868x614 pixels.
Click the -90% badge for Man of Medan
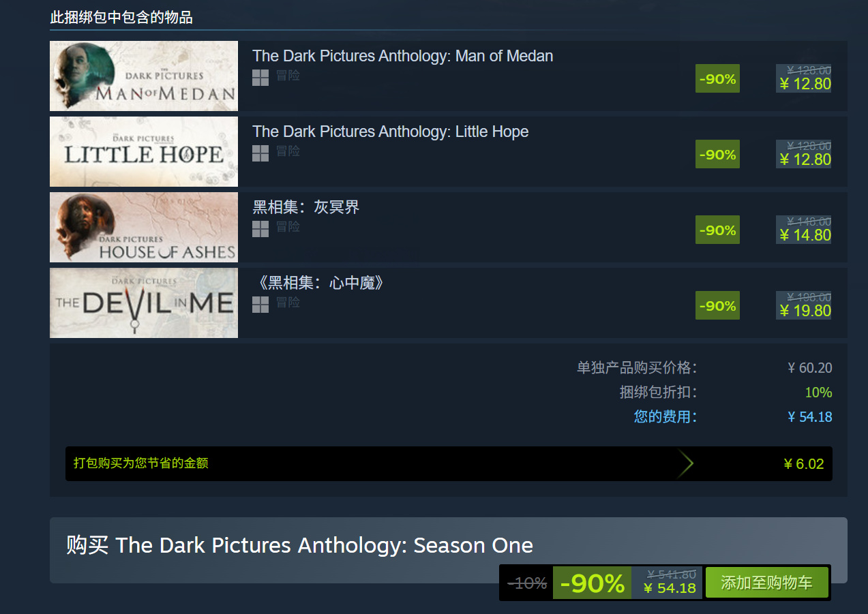coord(717,78)
